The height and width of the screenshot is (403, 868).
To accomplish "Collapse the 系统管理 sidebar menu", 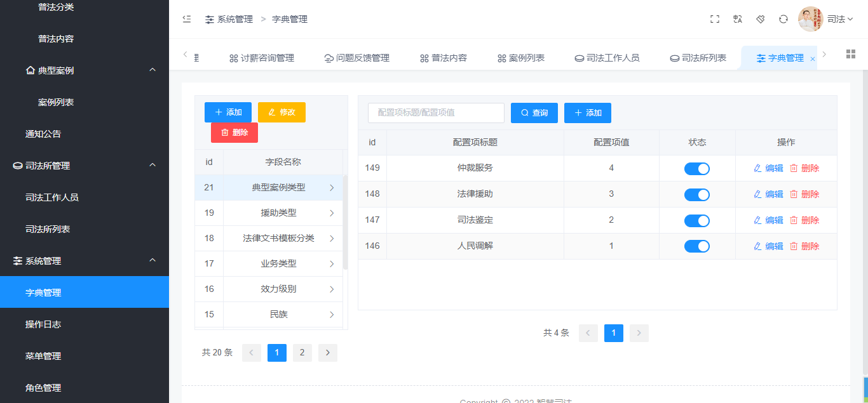I will point(153,260).
